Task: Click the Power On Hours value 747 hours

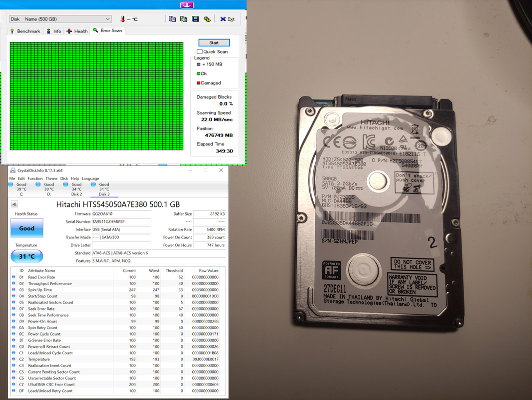Action: (x=209, y=245)
